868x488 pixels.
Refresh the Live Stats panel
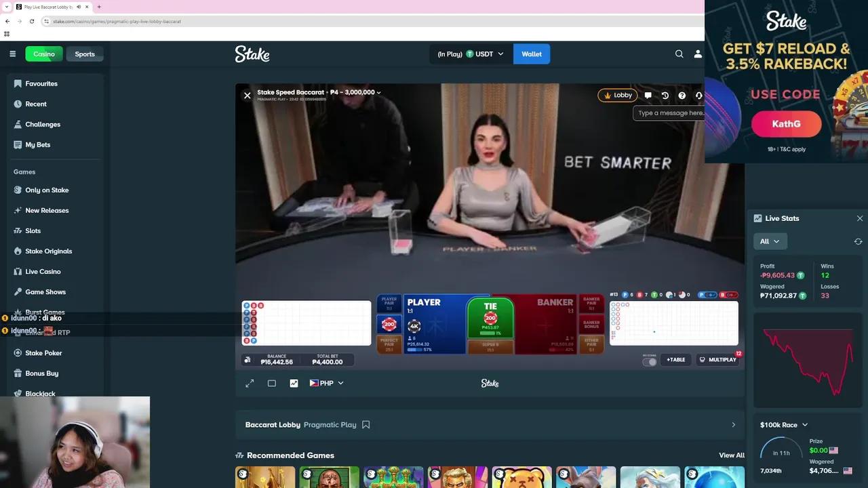click(x=858, y=241)
